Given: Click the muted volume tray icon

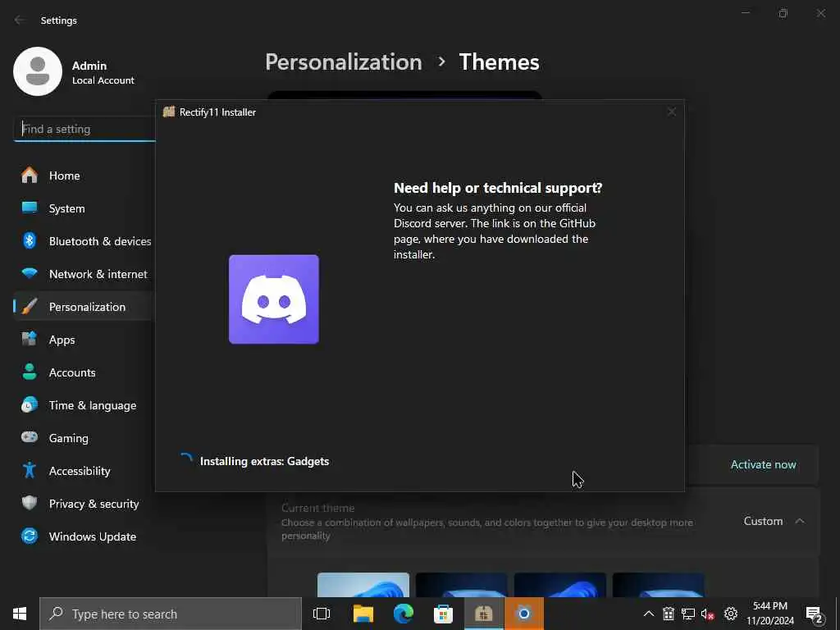Looking at the screenshot, I should click(708, 614).
